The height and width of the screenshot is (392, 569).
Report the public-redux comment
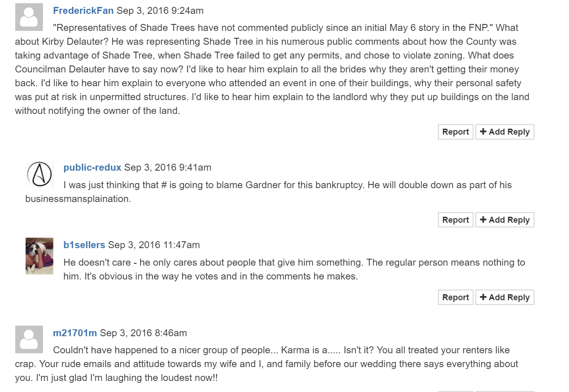(455, 220)
